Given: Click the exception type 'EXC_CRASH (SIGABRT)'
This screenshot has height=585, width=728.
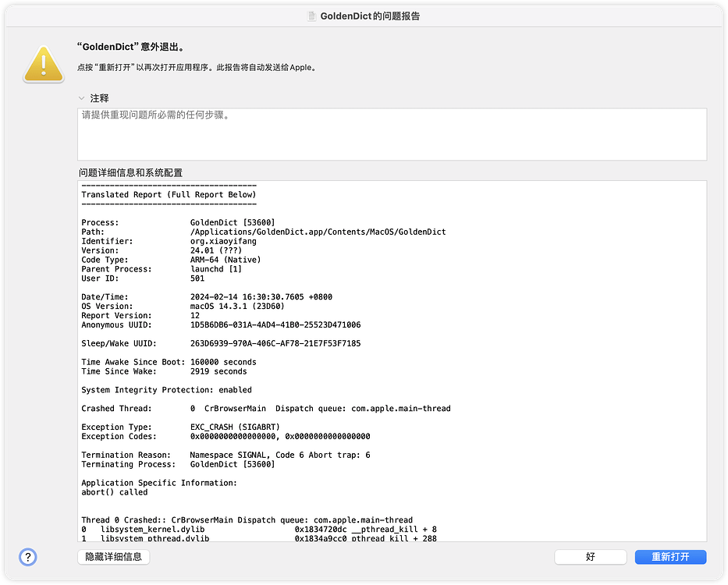Looking at the screenshot, I should [x=234, y=427].
